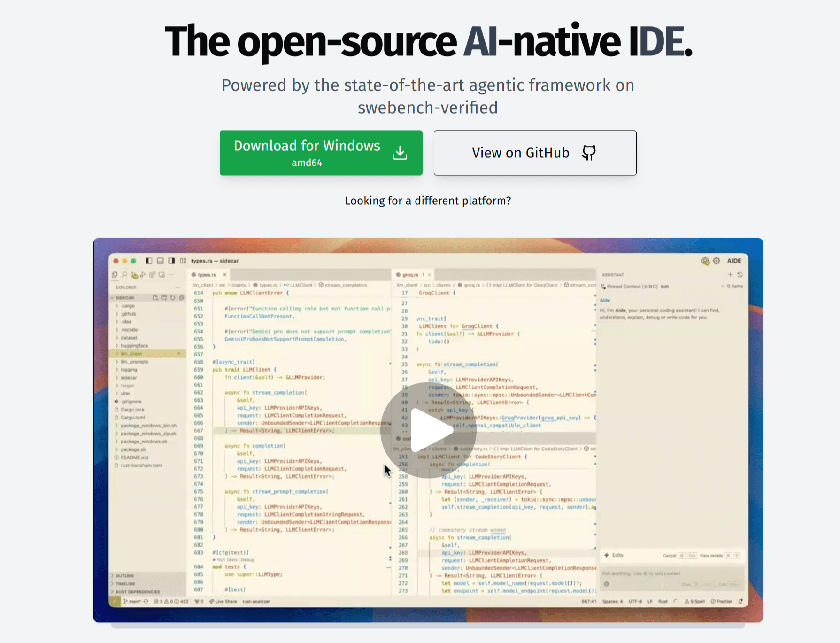Image resolution: width=840 pixels, height=643 pixels.
Task: Expand the OUTLINE section
Action: (124, 575)
